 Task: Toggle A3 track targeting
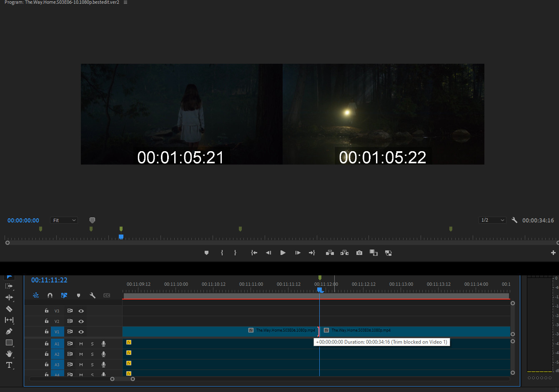pyautogui.click(x=57, y=365)
